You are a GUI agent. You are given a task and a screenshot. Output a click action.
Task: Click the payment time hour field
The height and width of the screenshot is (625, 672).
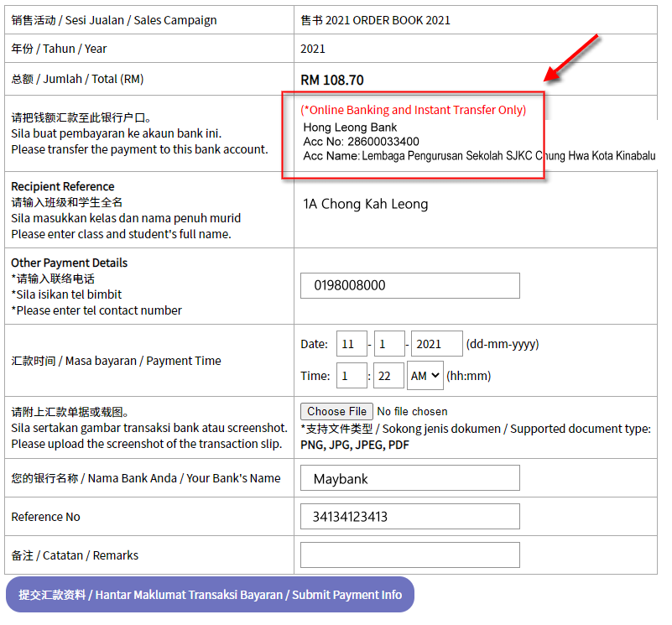(352, 376)
